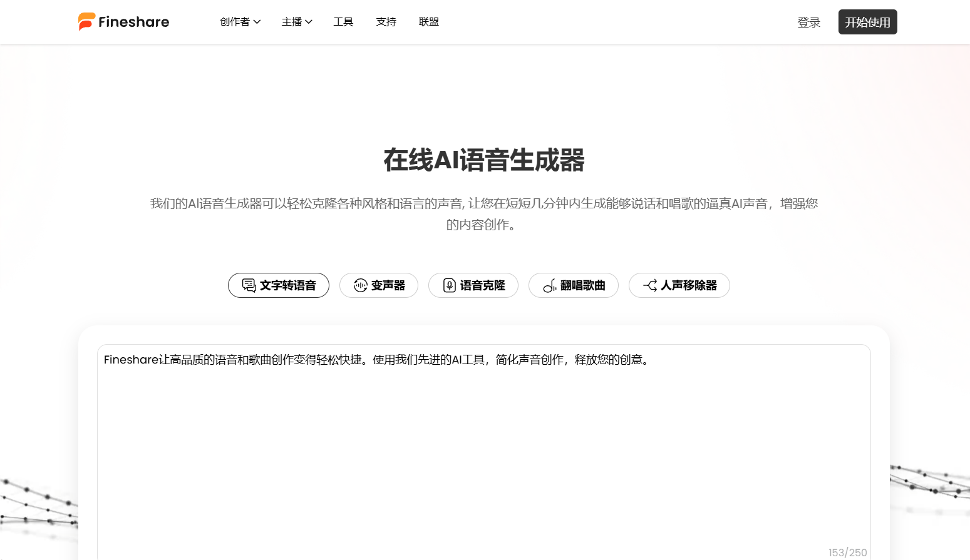Click the 在线AI语音生成器 heading
This screenshot has height=560, width=970.
pyautogui.click(x=484, y=160)
